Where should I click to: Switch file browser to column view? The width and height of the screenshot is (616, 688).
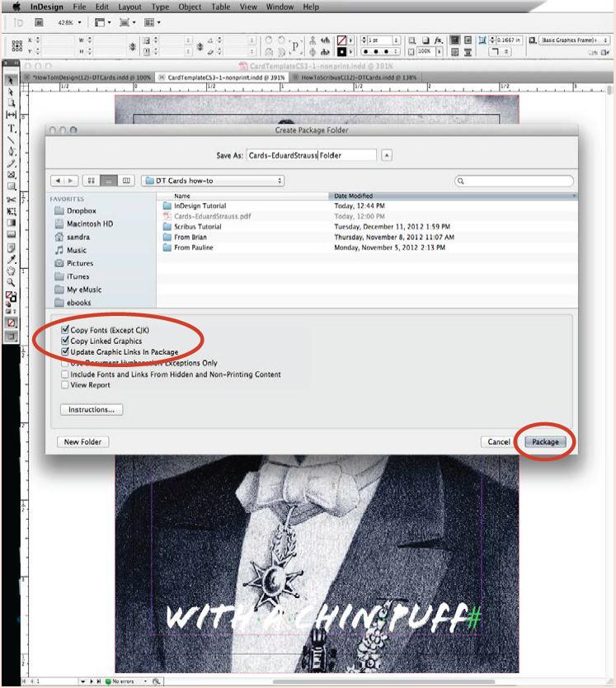[126, 181]
